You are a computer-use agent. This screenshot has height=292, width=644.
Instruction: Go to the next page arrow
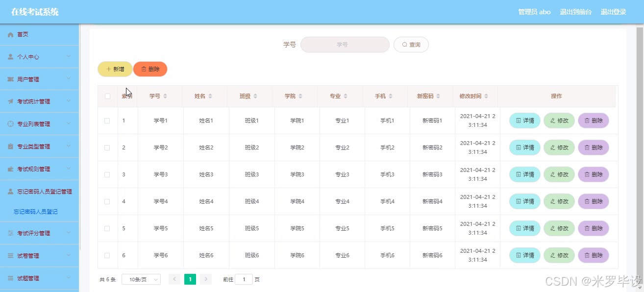[x=206, y=279]
